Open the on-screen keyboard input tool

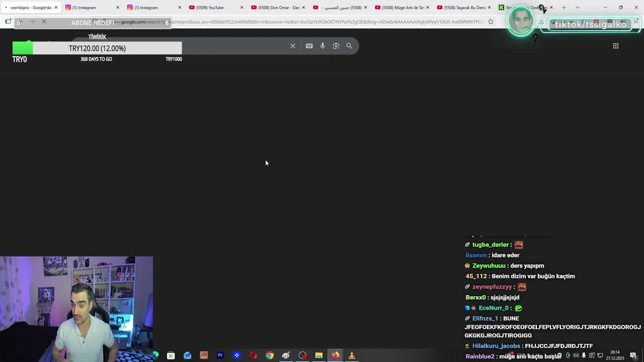click(309, 46)
